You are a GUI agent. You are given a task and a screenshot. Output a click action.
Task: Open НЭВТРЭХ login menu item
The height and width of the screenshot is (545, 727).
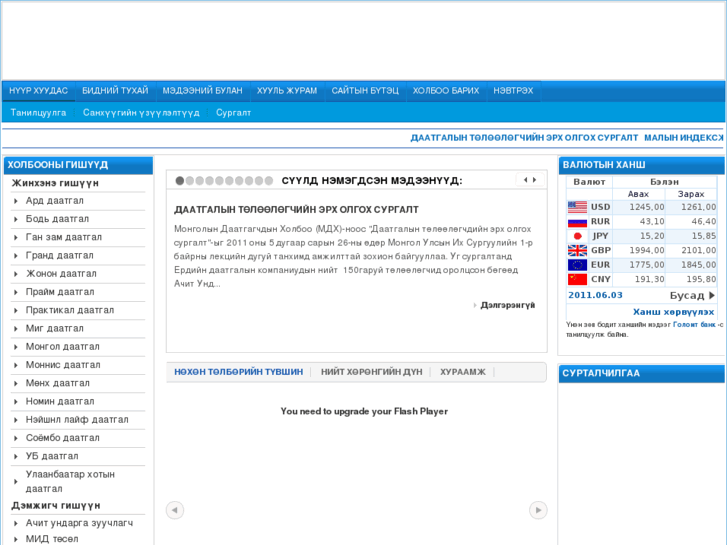[x=513, y=91]
